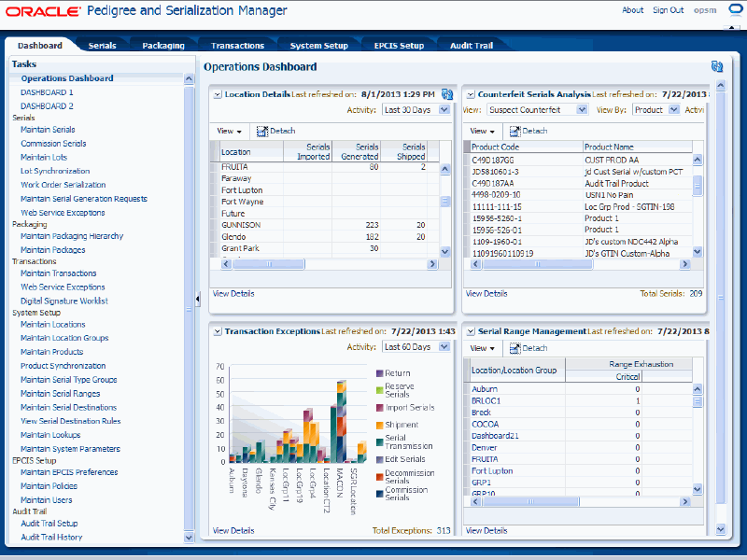
Task: Open Maintain Location Groups task
Action: pyautogui.click(x=64, y=338)
